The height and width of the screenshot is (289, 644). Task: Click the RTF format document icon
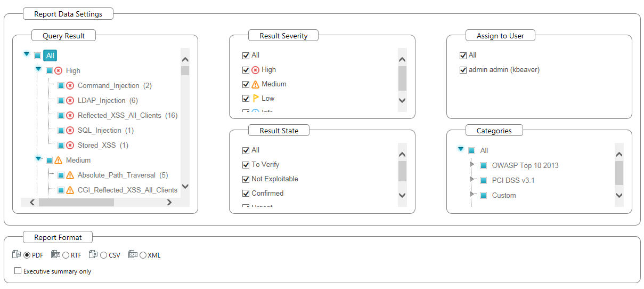point(55,255)
